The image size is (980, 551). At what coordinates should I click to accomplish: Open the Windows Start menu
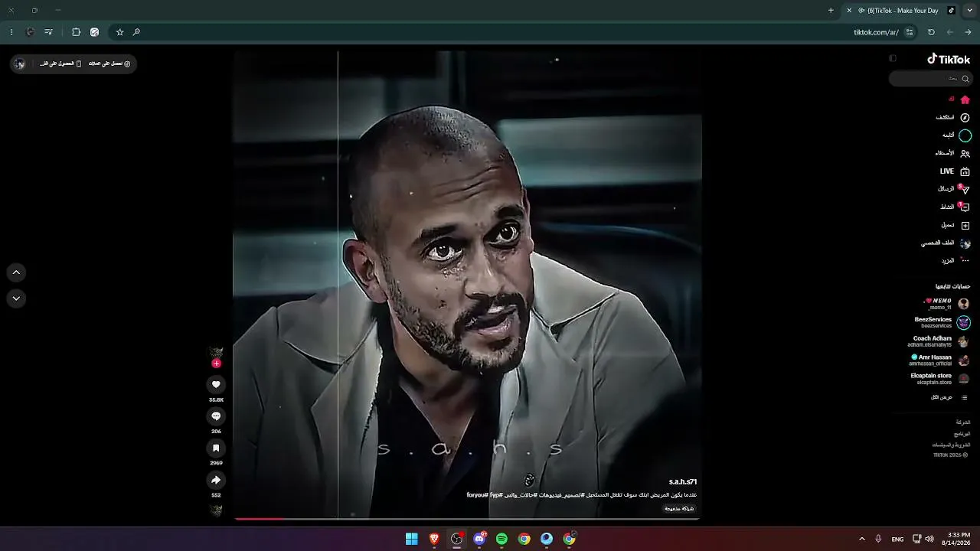(412, 539)
